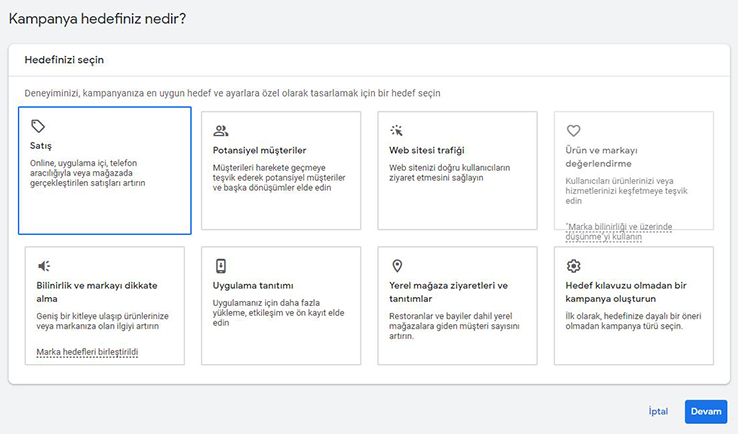Click the megaphone icon for Bilinirlik
The width and height of the screenshot is (738, 434).
44,266
